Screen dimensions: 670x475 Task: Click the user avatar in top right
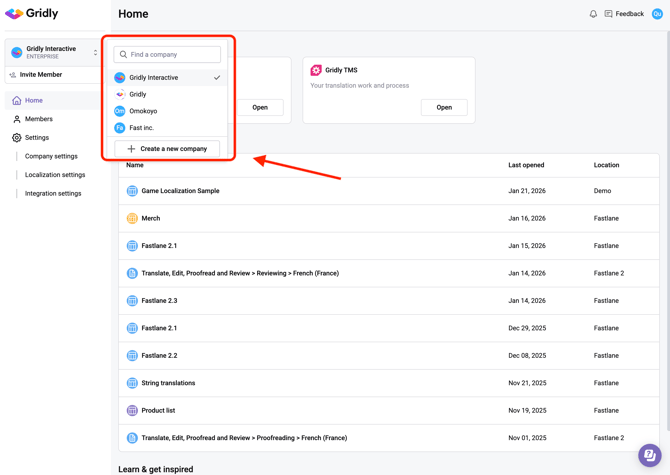pos(657,14)
